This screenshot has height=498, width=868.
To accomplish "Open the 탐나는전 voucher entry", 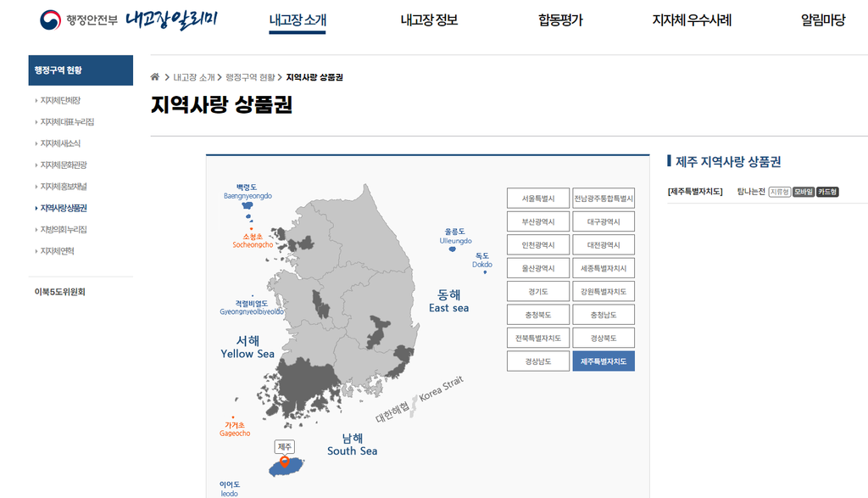I will click(751, 192).
